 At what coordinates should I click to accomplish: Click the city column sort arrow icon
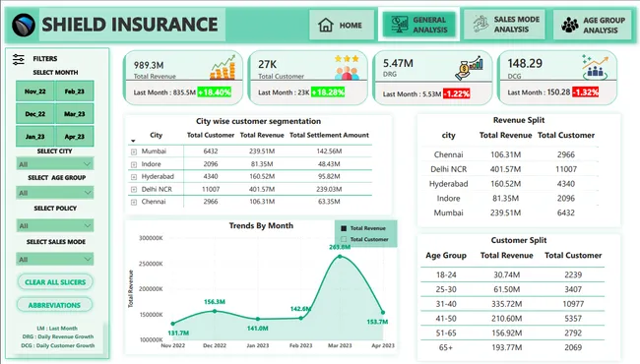[x=133, y=141]
